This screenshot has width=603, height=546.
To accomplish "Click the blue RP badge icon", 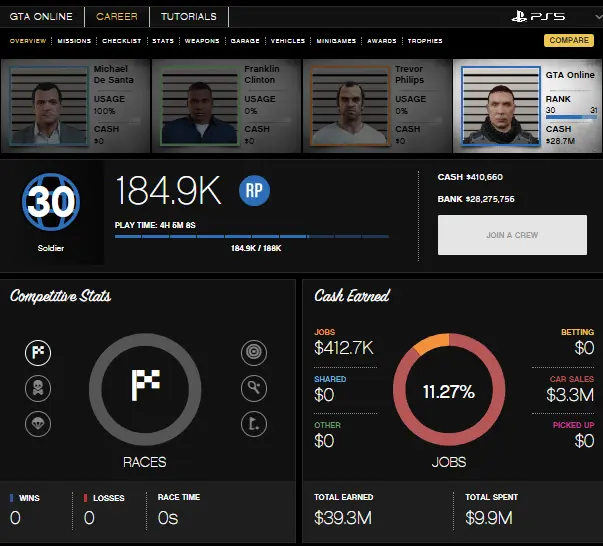I will pos(255,189).
